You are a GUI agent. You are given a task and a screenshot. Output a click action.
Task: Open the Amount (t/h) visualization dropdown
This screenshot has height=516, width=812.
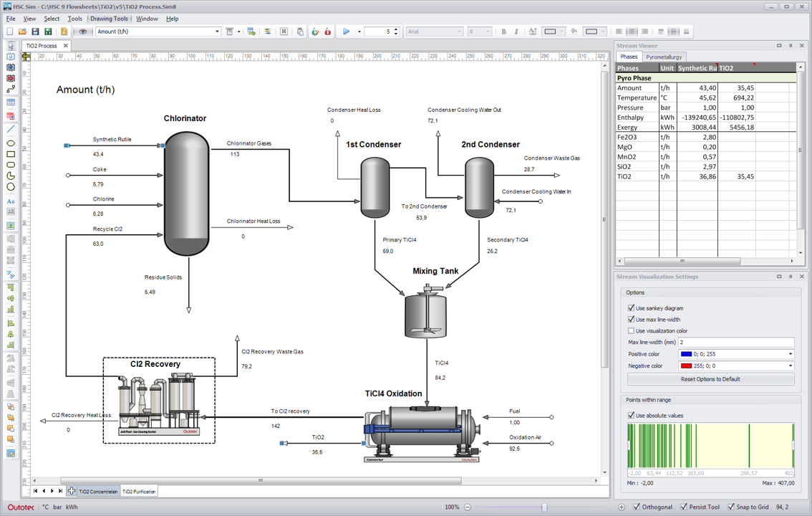217,32
